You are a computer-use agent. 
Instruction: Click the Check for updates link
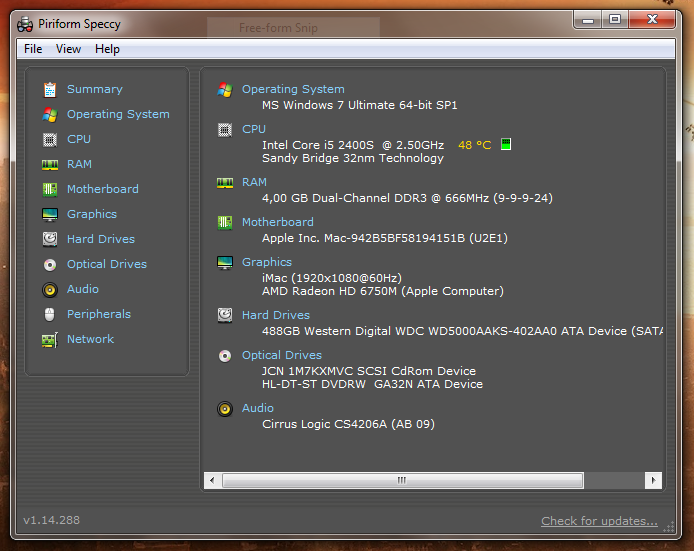point(599,521)
